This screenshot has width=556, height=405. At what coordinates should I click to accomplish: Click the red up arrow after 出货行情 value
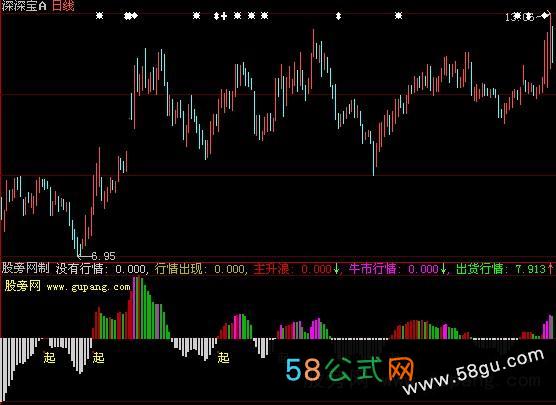pos(551,268)
